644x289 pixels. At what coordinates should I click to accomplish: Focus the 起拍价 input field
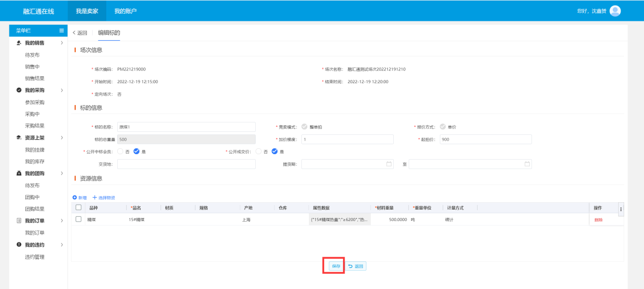[486, 139]
